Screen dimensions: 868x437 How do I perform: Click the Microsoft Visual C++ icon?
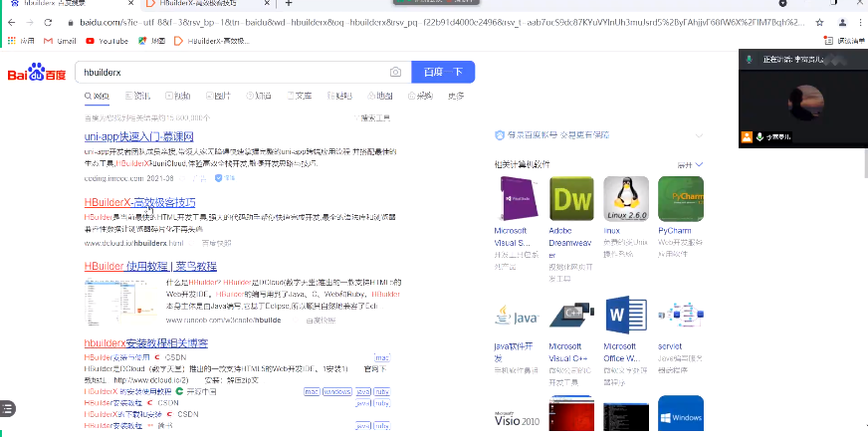point(571,315)
